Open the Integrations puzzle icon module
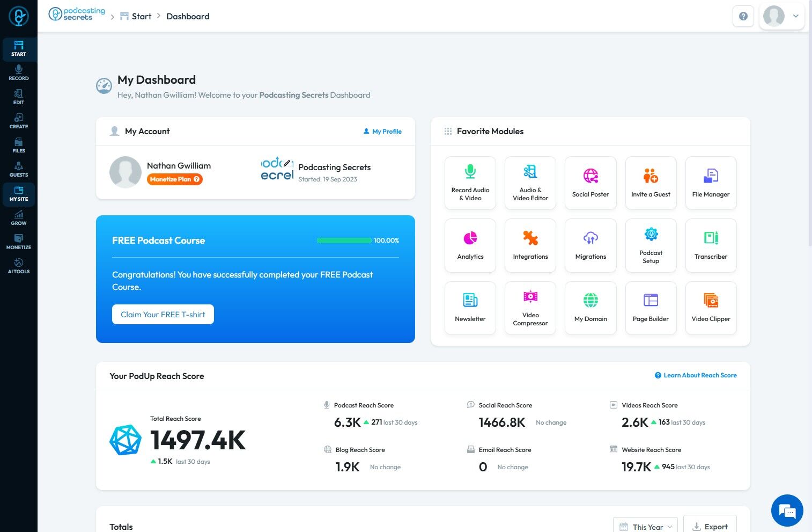The width and height of the screenshot is (812, 532). (x=530, y=246)
